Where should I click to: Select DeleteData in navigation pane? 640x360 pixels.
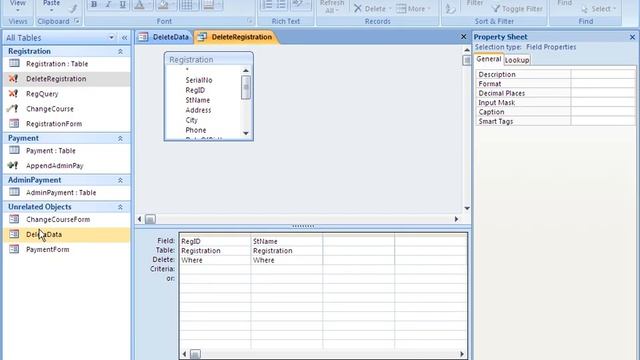(44, 235)
